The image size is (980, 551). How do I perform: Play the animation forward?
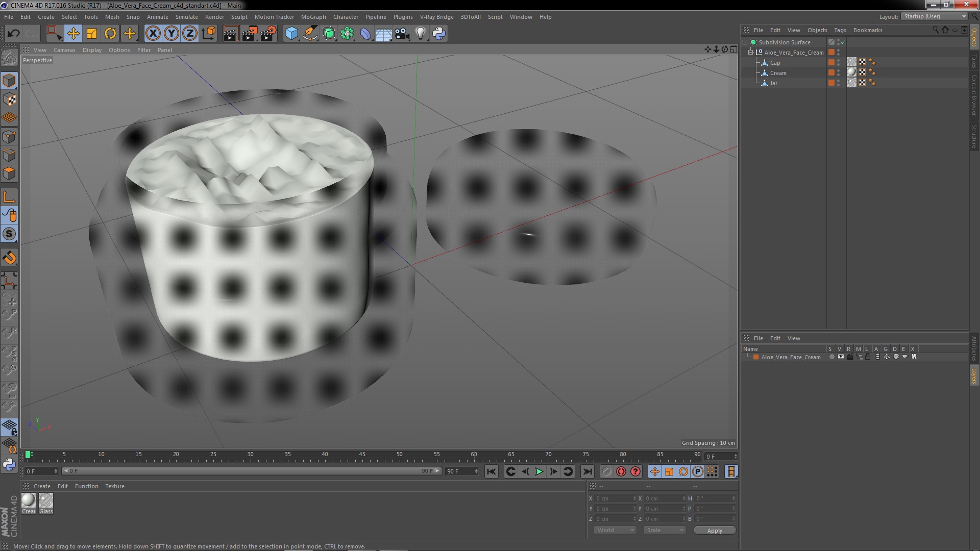539,472
